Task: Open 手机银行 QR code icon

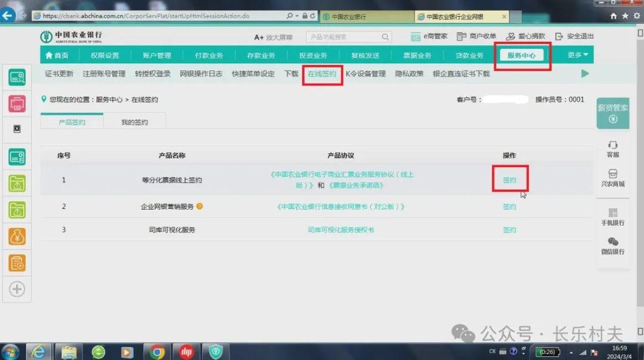Action: pyautogui.click(x=613, y=217)
